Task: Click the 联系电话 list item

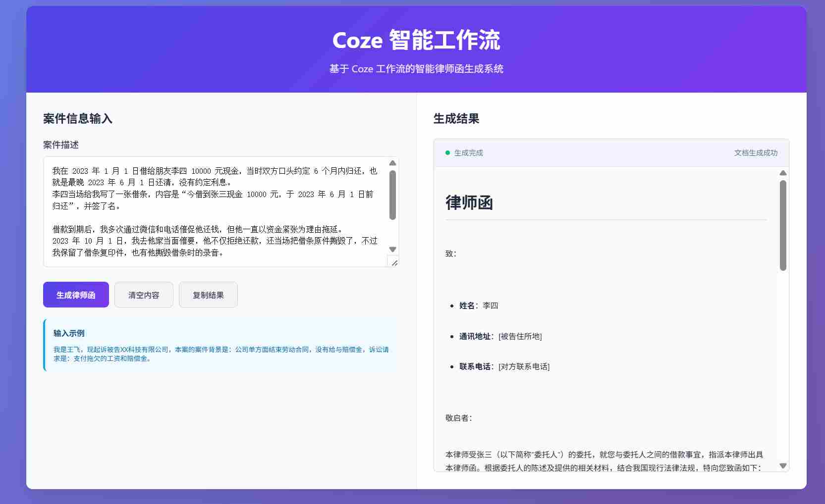Action: (504, 366)
